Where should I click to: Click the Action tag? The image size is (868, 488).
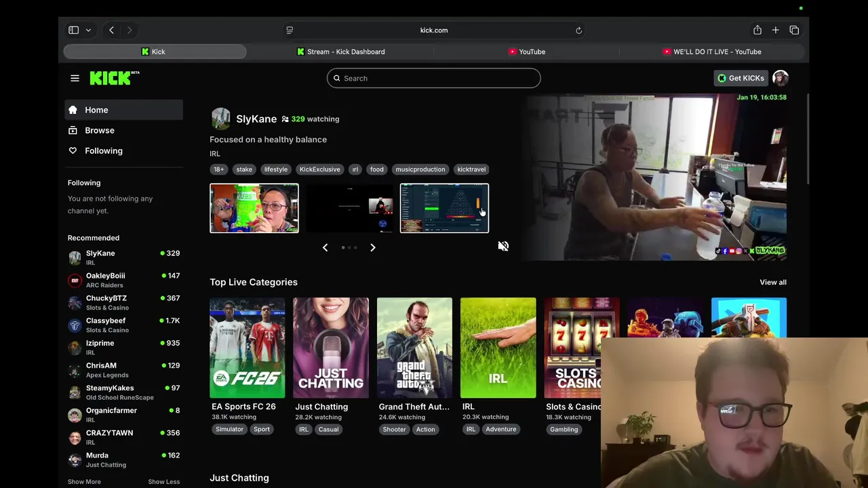tap(426, 429)
